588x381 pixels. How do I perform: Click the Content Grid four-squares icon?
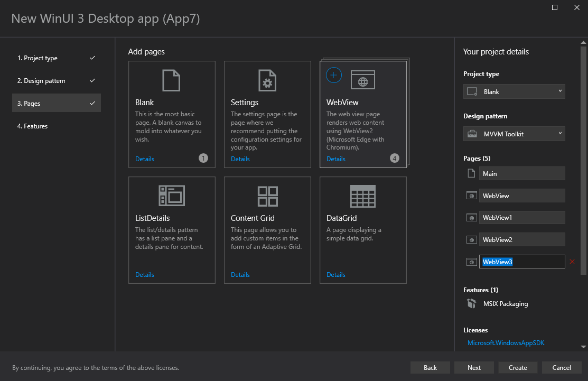pyautogui.click(x=268, y=196)
